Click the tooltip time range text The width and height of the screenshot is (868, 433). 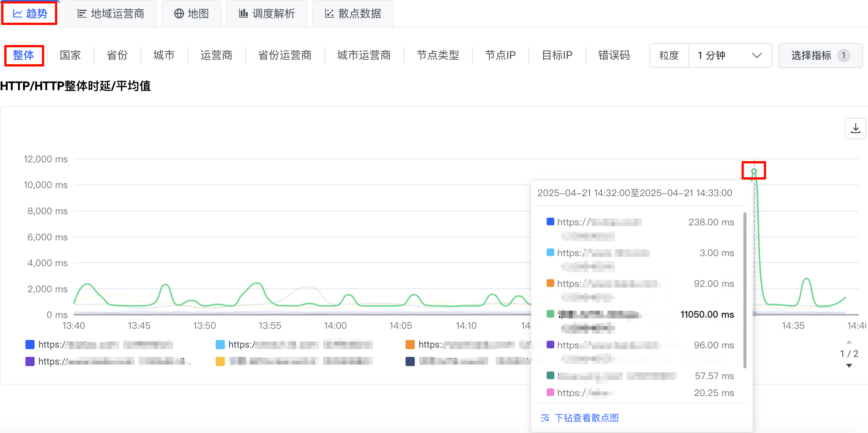click(635, 193)
